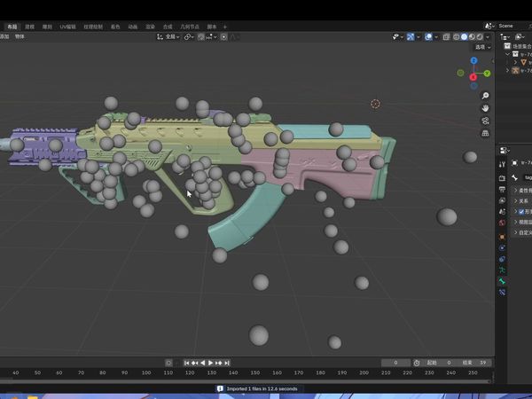Click the Scene name field
Viewport: 532px width, 399px height.
(x=513, y=26)
